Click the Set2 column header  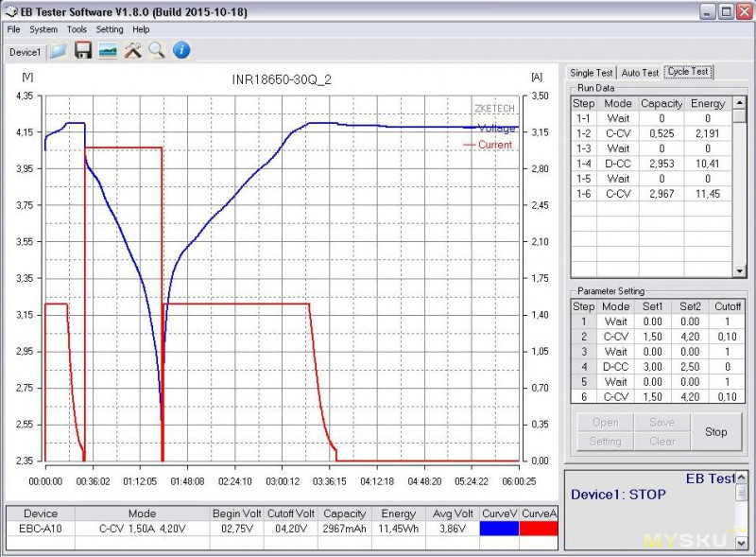coord(690,306)
